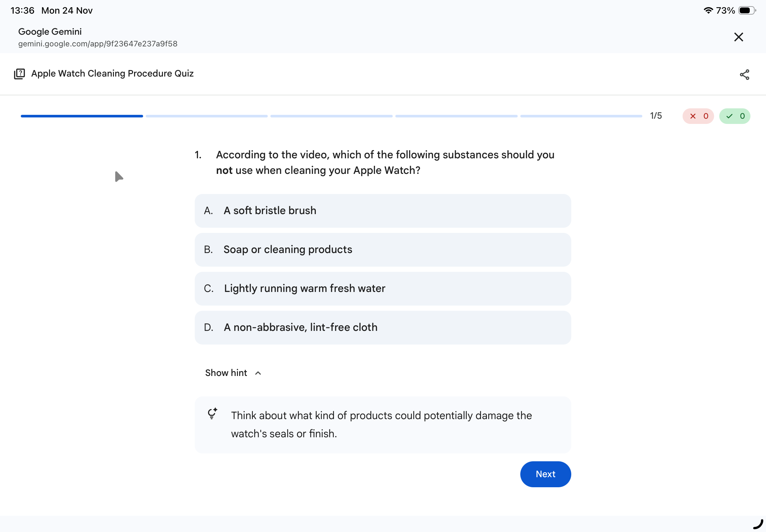766x532 pixels.
Task: Click the Show hint label
Action: (226, 373)
